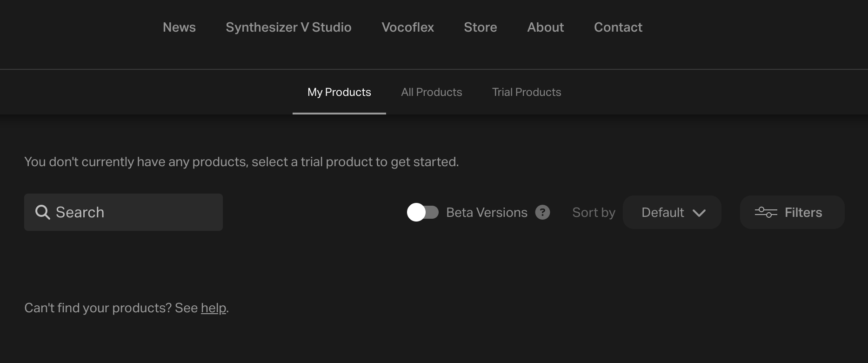The width and height of the screenshot is (868, 363).
Task: Toggle the Beta Versions switch
Action: click(423, 212)
